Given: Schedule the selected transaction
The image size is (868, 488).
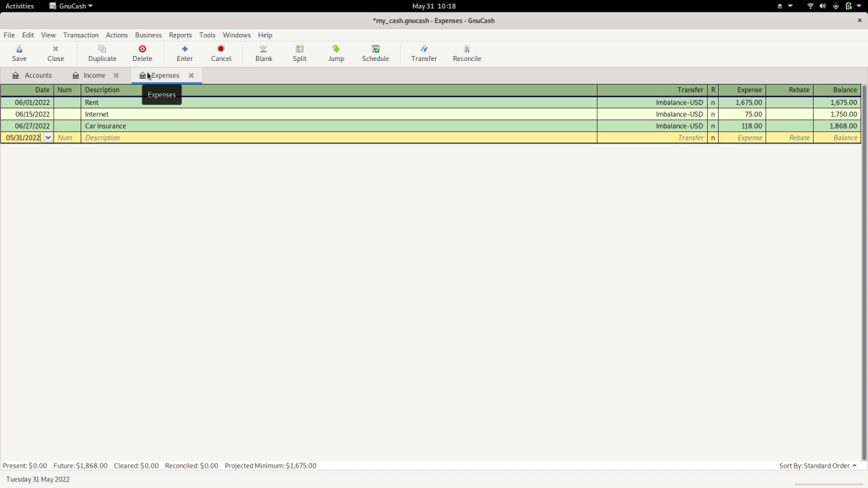Looking at the screenshot, I should tap(375, 53).
